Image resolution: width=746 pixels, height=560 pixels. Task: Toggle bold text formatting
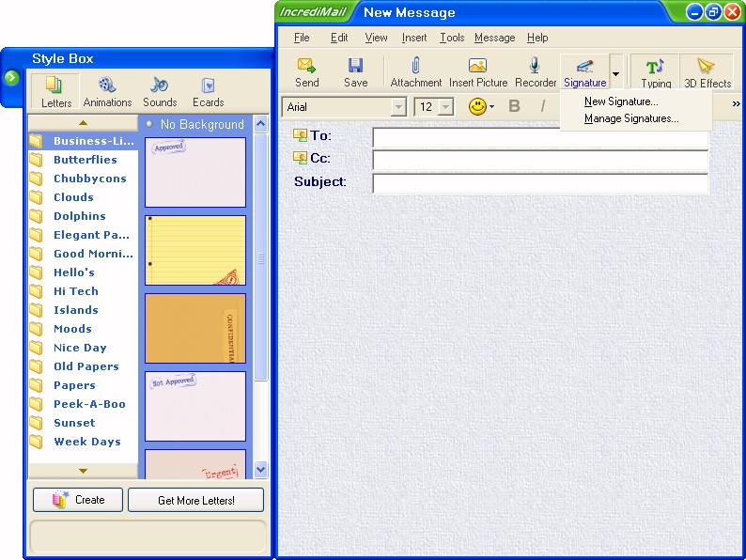point(514,106)
